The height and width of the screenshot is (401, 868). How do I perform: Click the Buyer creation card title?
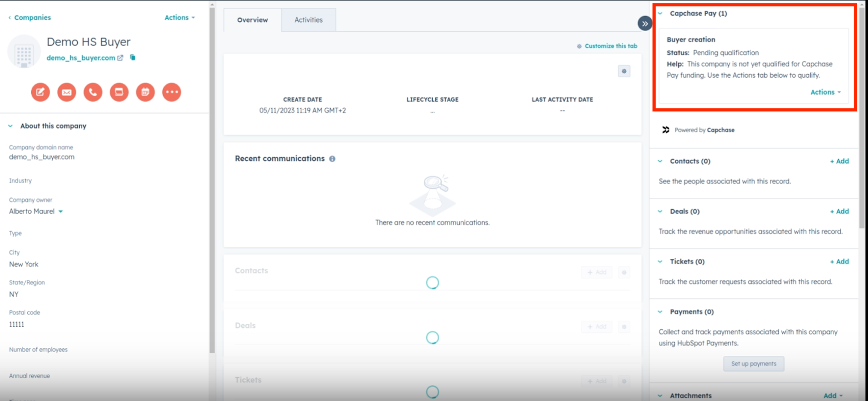tap(691, 40)
